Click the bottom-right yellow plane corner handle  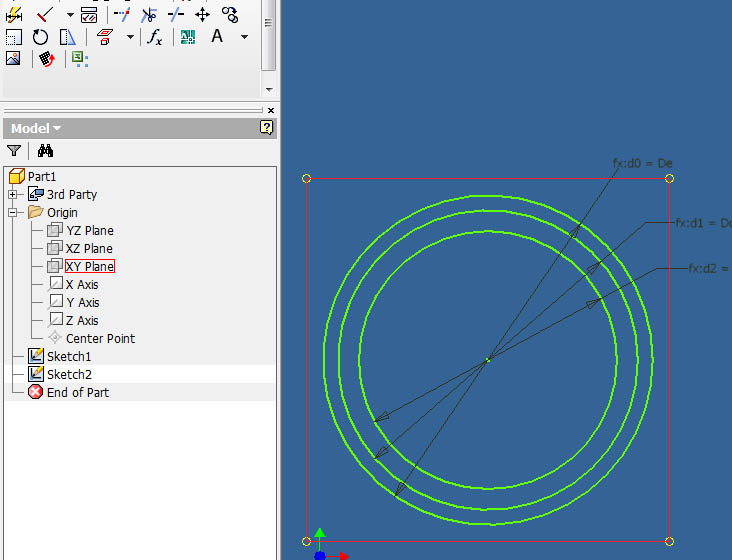click(x=669, y=541)
